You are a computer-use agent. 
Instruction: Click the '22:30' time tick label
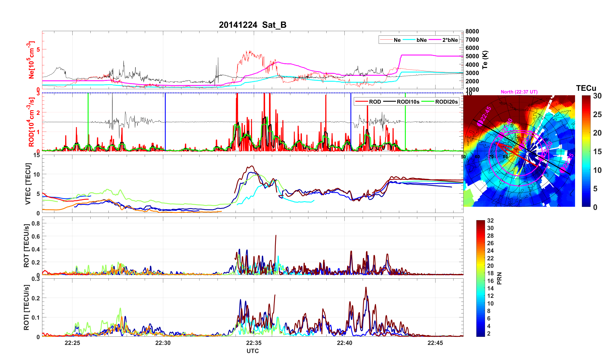(x=163, y=343)
